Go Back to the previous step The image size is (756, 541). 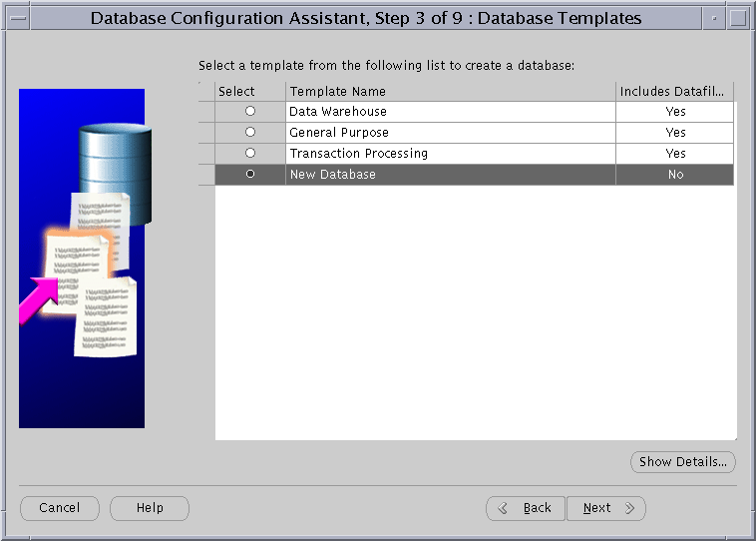[x=527, y=508]
